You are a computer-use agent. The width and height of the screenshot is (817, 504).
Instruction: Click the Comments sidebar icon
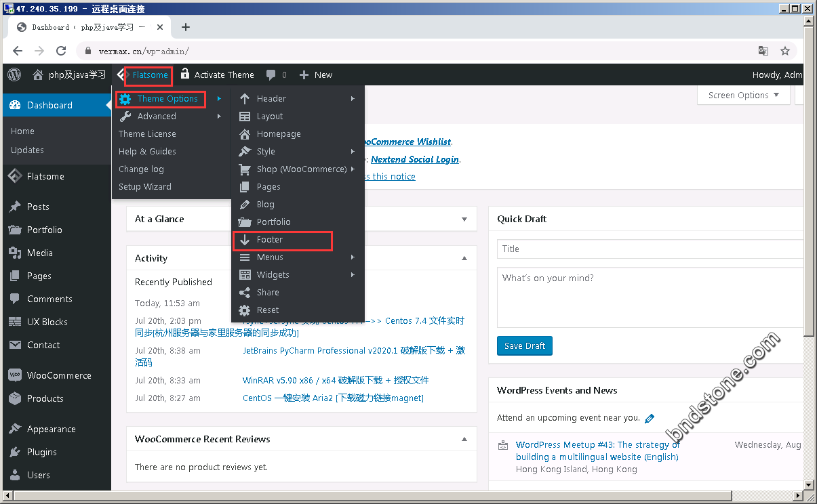15,299
